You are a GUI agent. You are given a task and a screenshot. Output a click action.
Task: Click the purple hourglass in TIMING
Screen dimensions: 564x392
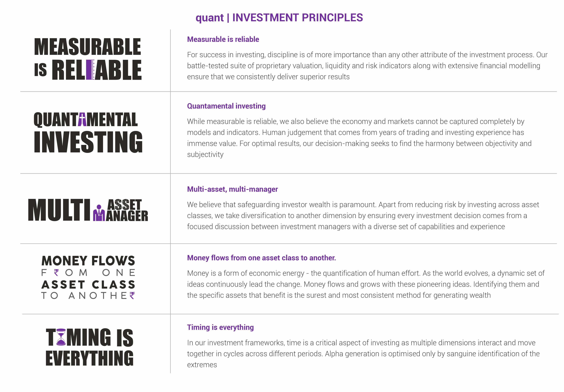point(61,337)
